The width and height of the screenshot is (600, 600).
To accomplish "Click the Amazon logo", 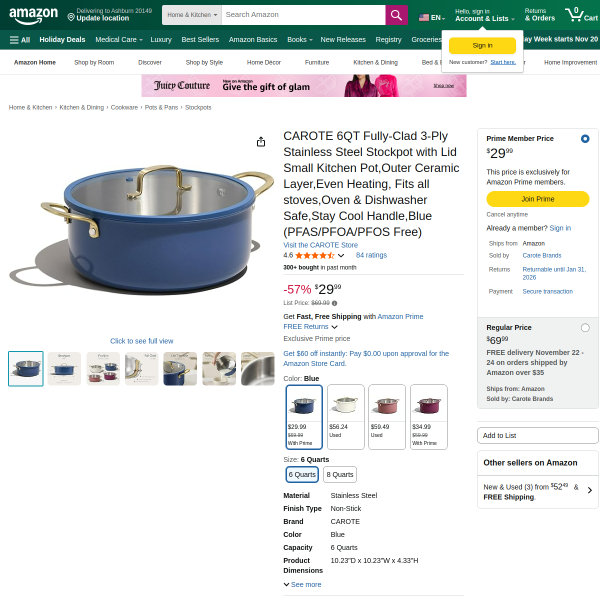I will click(33, 15).
